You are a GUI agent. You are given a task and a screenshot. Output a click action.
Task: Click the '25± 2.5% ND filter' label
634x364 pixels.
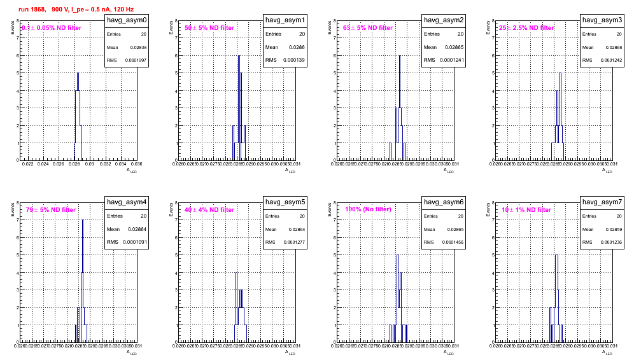pyautogui.click(x=526, y=28)
